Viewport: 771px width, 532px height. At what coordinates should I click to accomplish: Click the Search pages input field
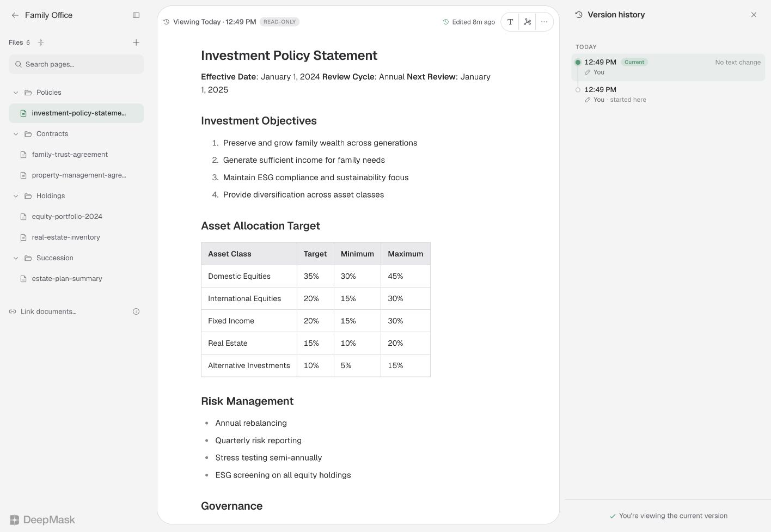tap(76, 64)
